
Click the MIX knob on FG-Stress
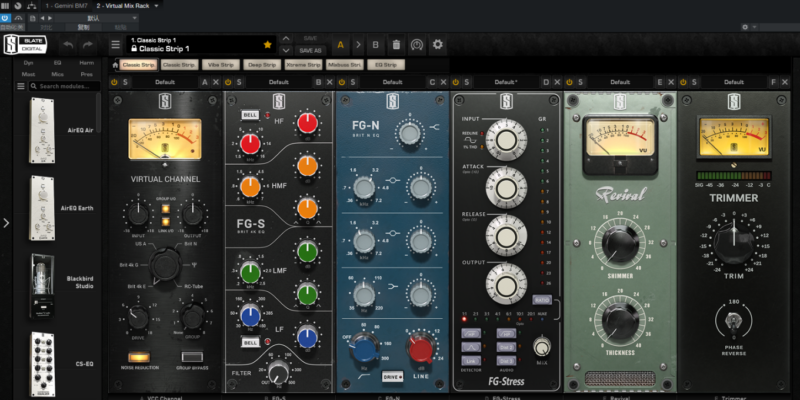point(542,347)
